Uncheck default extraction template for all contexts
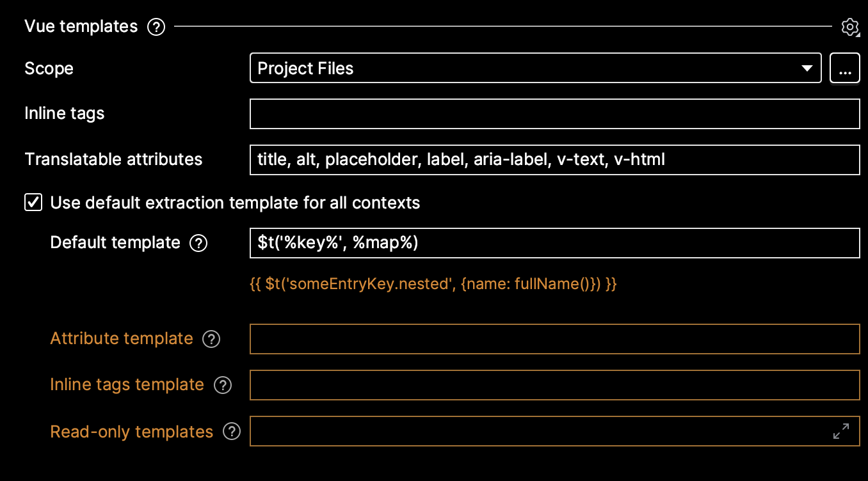868x481 pixels. point(32,202)
